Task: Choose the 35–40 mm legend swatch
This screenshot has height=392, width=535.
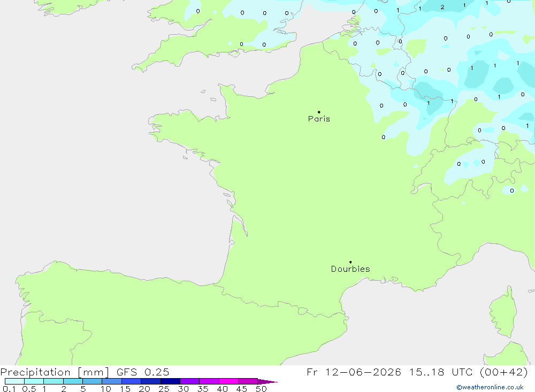Action: tap(209, 381)
